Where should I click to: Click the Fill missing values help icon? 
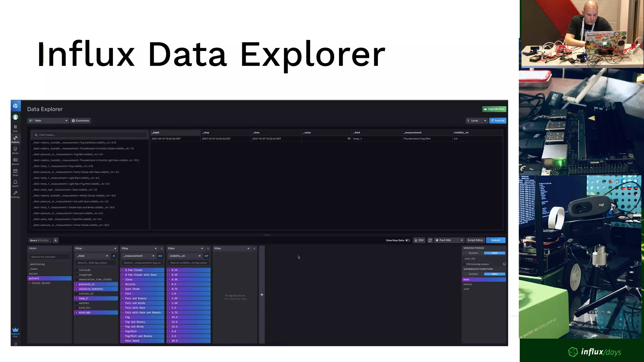coord(504,264)
